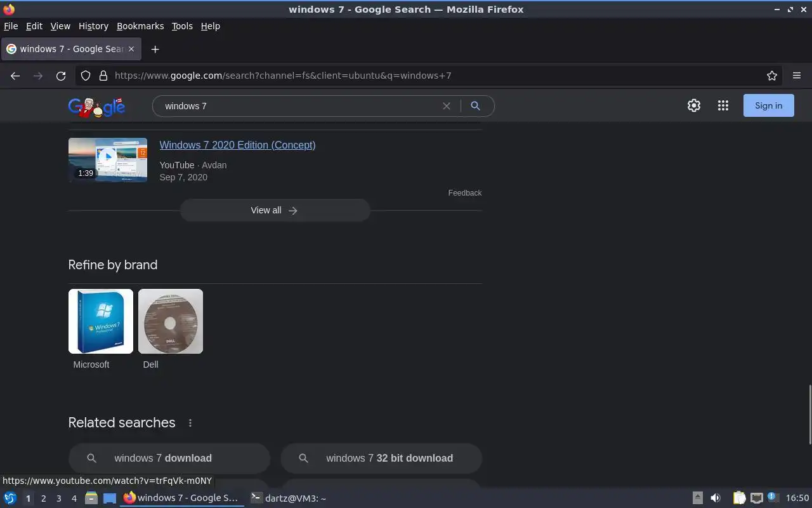
Task: Open the notification updates tray icon
Action: (773, 498)
